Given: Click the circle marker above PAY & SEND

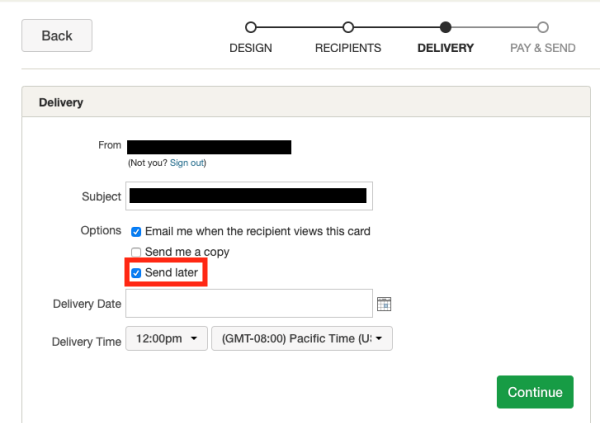Looking at the screenshot, I should (x=542, y=27).
